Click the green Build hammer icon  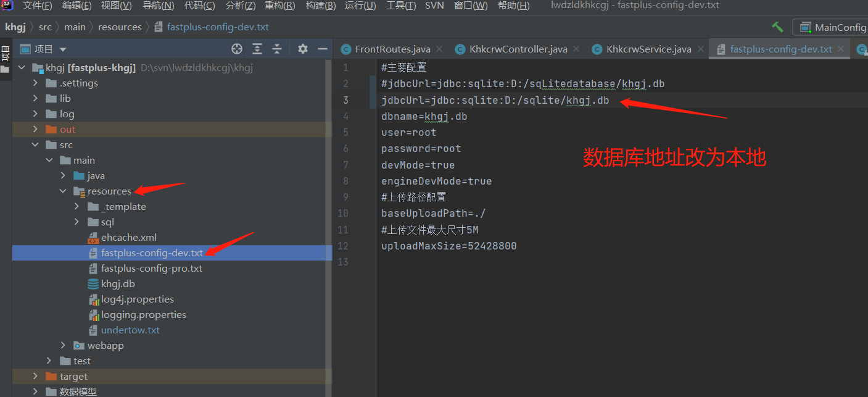tap(777, 27)
